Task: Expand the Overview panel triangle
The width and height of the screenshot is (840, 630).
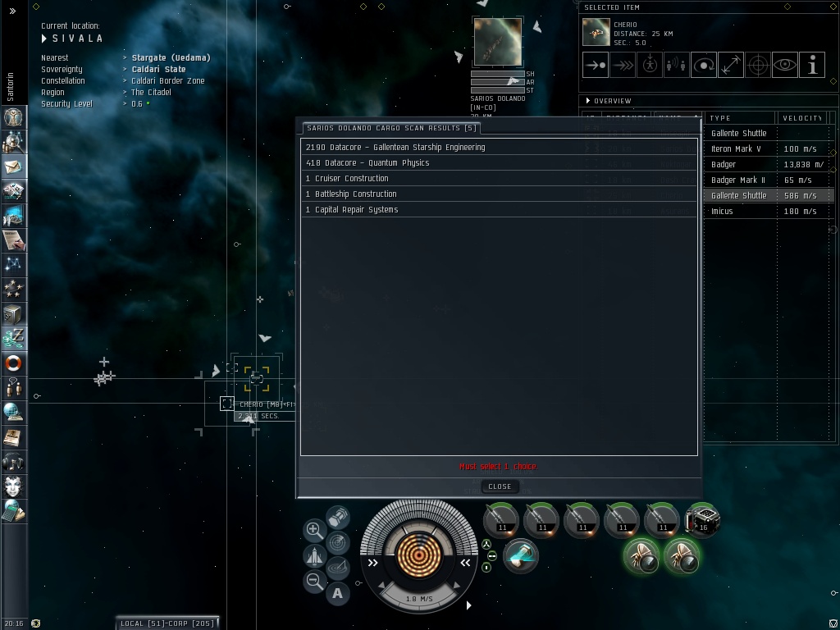Action: (x=588, y=101)
